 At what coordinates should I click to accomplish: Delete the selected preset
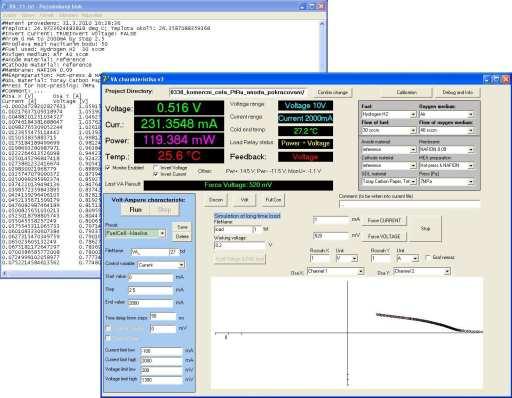[182, 236]
